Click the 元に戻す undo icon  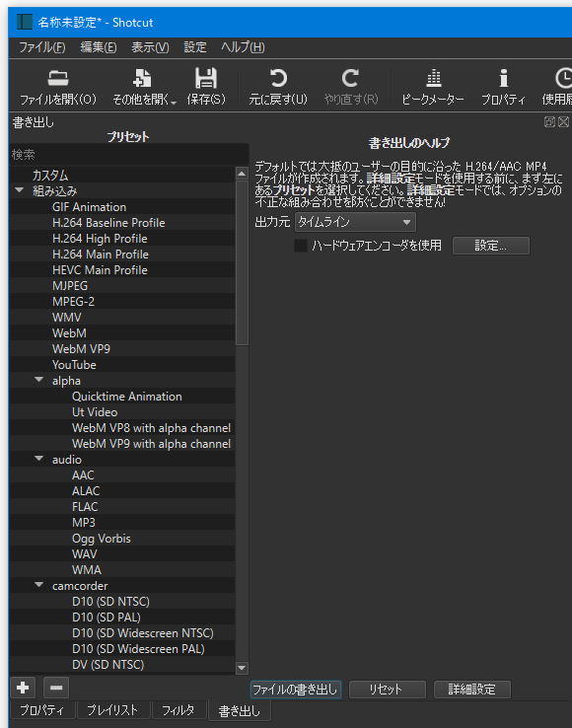coord(278,79)
